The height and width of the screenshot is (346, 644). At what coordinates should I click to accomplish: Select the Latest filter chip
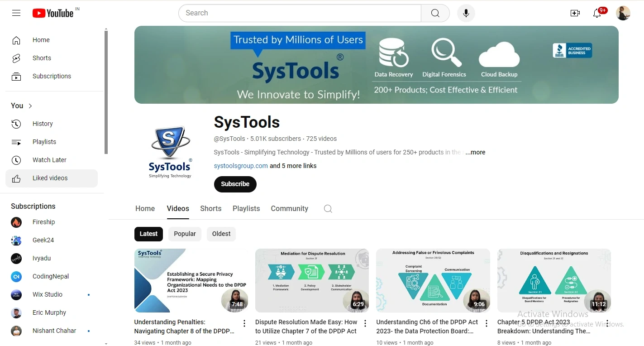pyautogui.click(x=148, y=234)
